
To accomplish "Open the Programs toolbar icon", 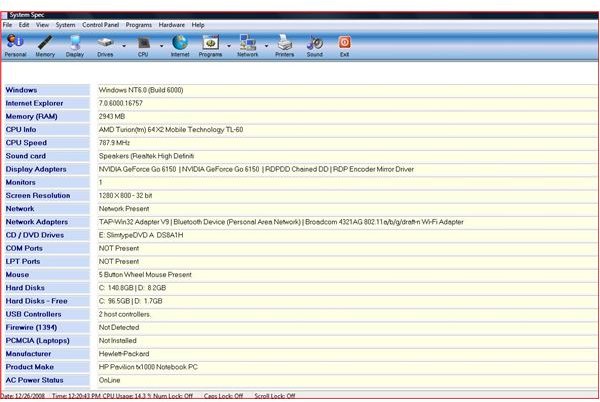I will tap(210, 46).
